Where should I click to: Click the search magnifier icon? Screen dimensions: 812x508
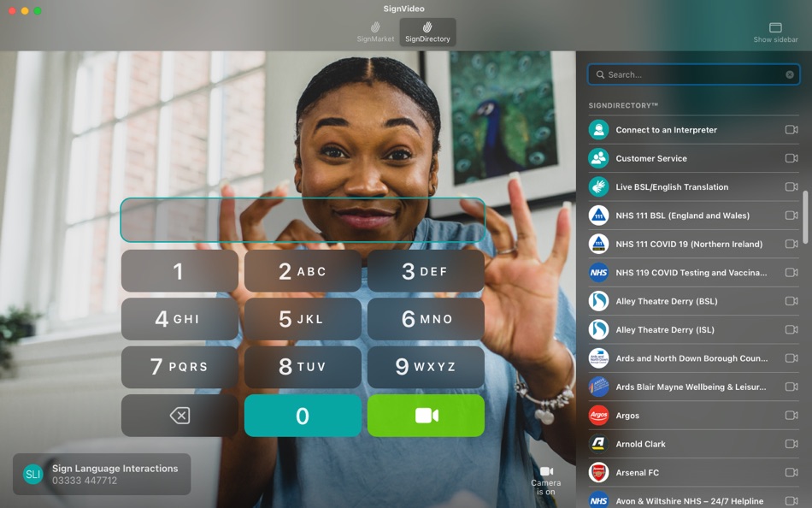pyautogui.click(x=600, y=74)
